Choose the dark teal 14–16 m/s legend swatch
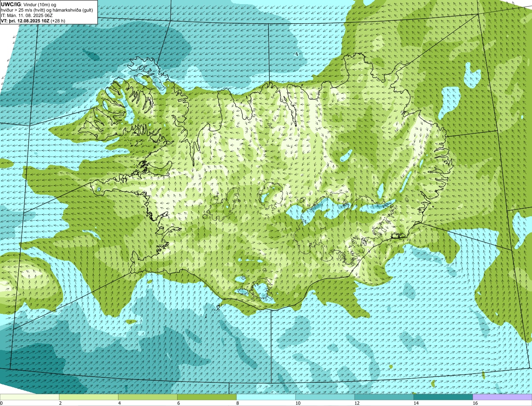 coord(443,397)
